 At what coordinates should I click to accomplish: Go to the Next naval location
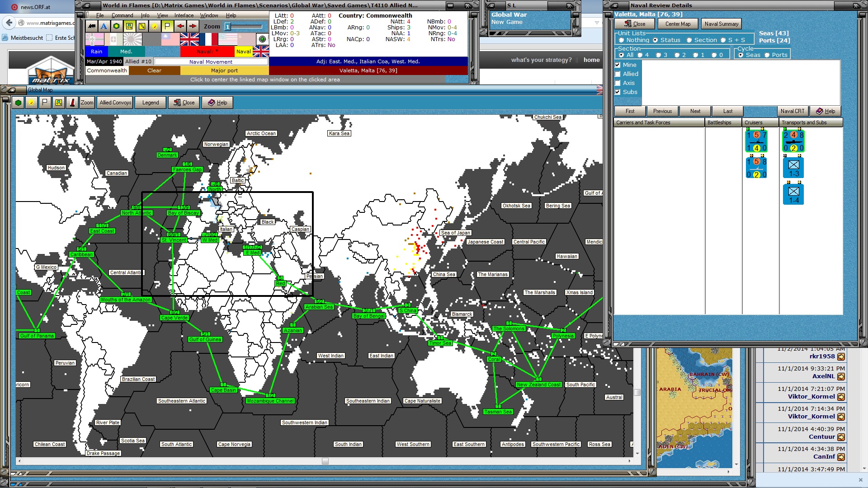[695, 111]
